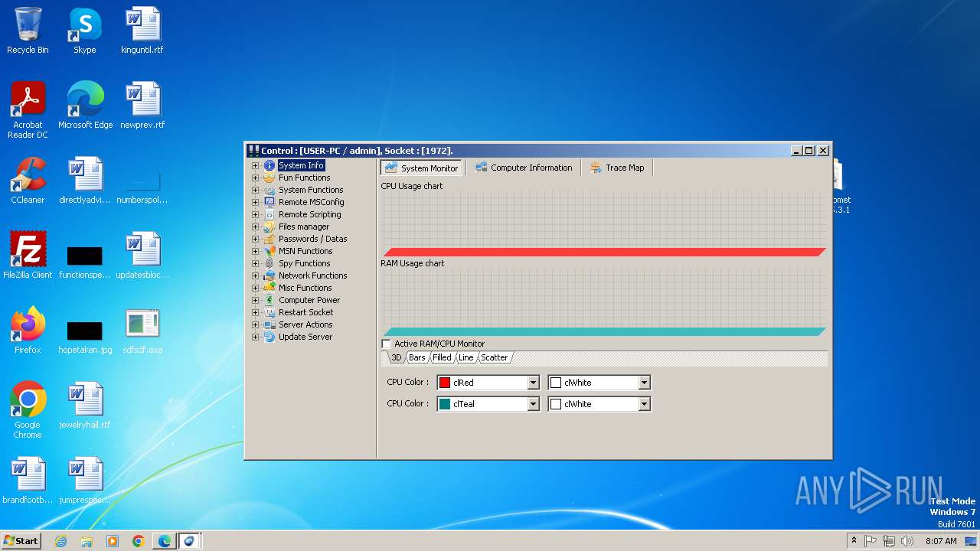Select the sdfsdf.exe desktop file
The height and width of the screenshot is (551, 980).
coord(142,331)
